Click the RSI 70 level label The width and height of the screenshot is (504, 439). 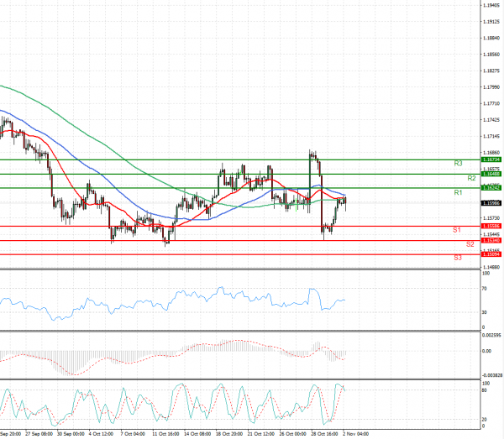(x=484, y=289)
